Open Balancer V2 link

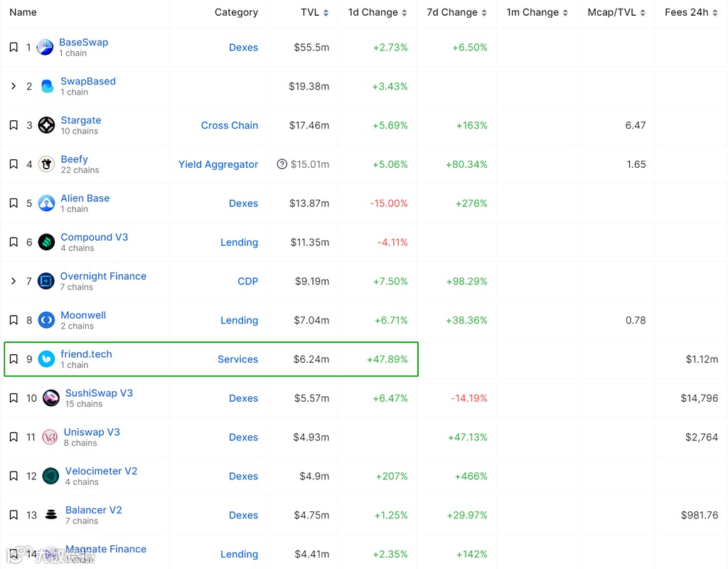click(94, 511)
